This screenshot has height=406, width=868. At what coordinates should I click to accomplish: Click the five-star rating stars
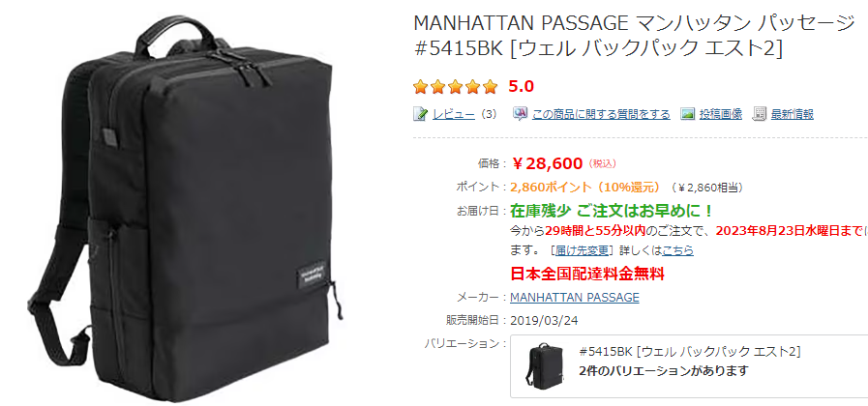[x=456, y=87]
